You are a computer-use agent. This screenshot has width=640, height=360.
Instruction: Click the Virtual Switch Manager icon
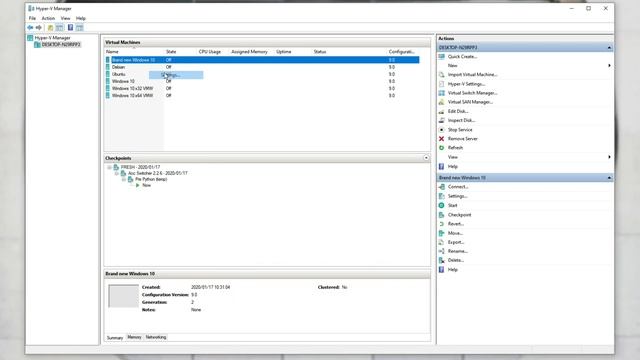click(442, 93)
